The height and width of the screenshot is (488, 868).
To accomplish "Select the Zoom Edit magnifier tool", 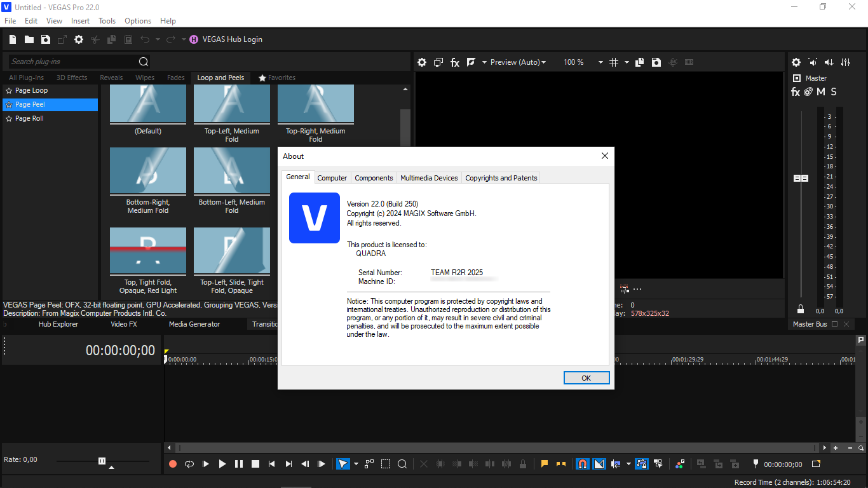I will [402, 464].
